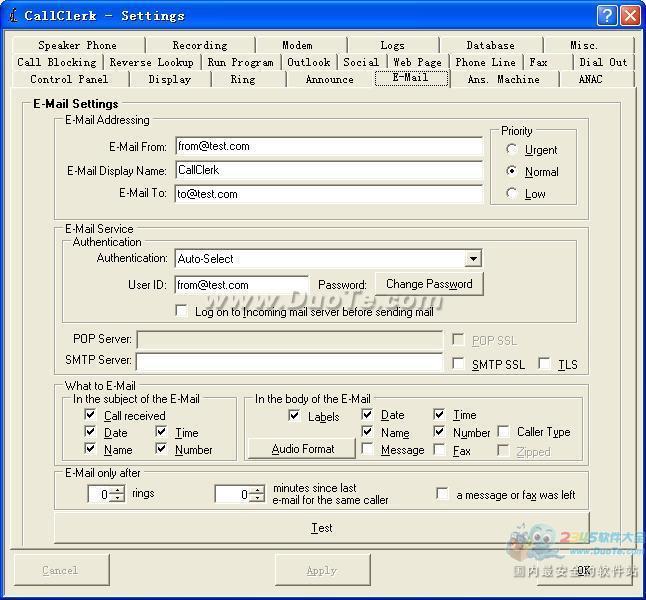Click the CallClerk title bar app icon
This screenshot has height=600, width=646.
[x=12, y=15]
